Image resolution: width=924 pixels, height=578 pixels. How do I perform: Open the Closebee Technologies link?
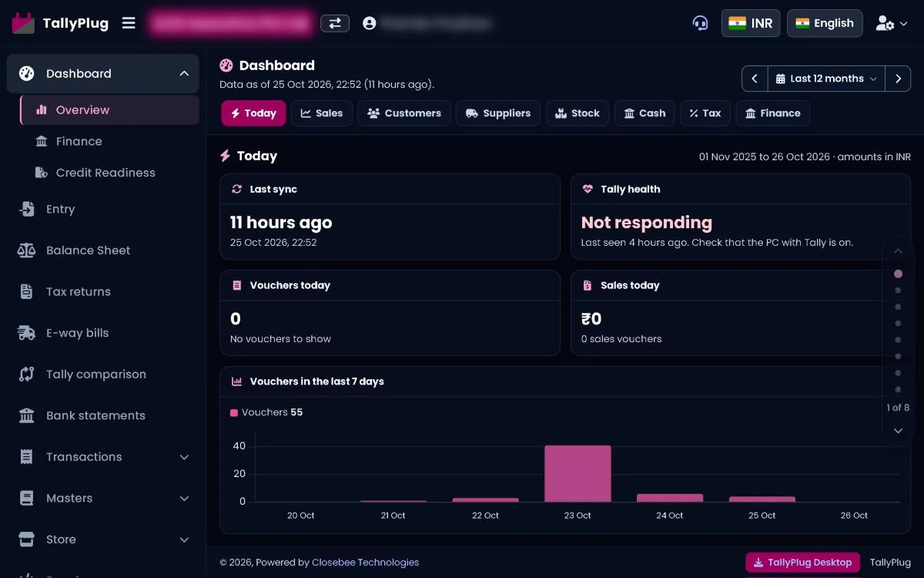pyautogui.click(x=365, y=563)
